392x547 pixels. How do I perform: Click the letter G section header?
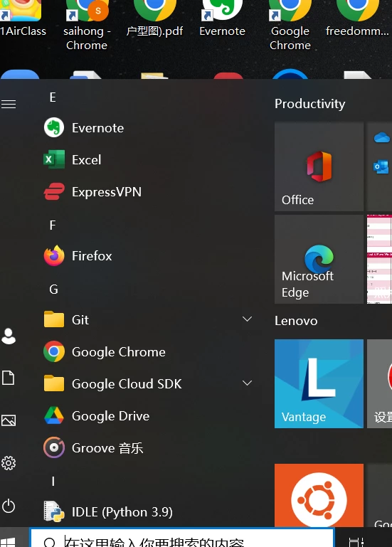[53, 290]
